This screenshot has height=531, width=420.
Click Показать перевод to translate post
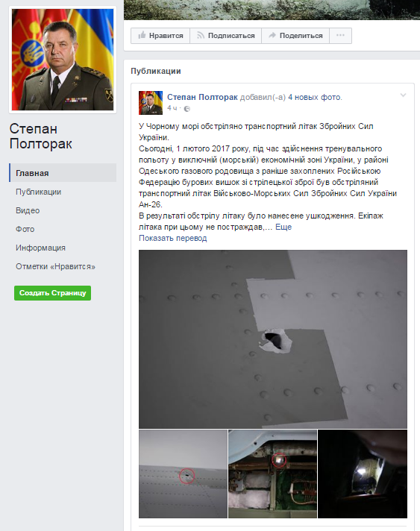pos(173,238)
